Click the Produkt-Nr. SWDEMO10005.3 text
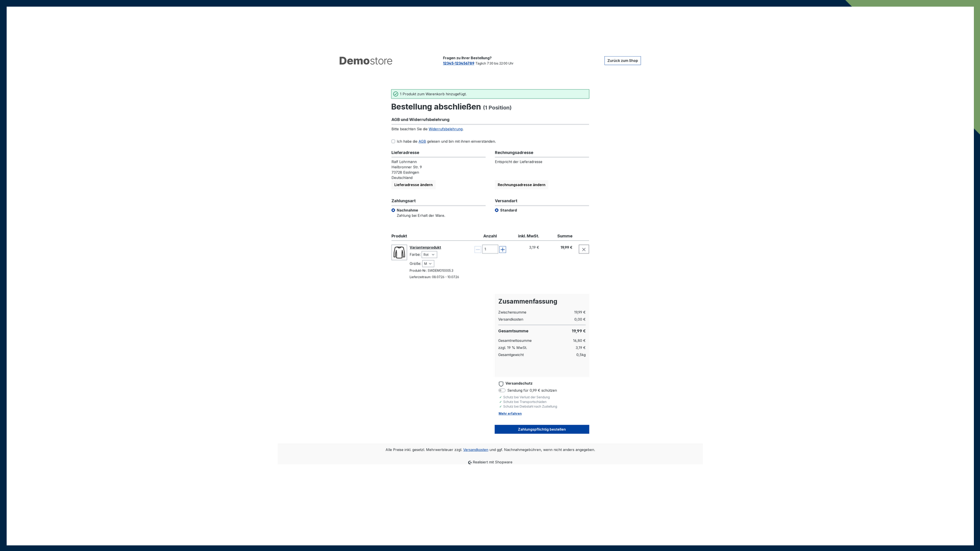980x551 pixels. point(431,271)
